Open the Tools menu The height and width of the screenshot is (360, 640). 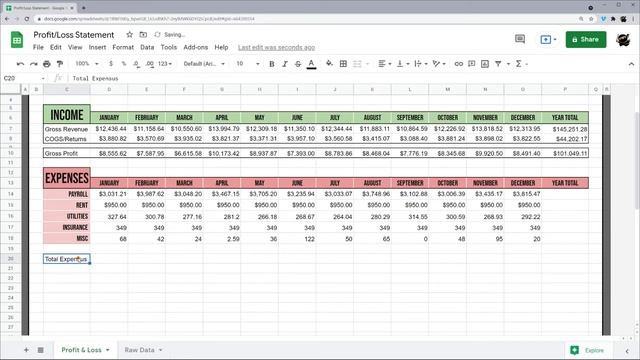click(x=169, y=47)
